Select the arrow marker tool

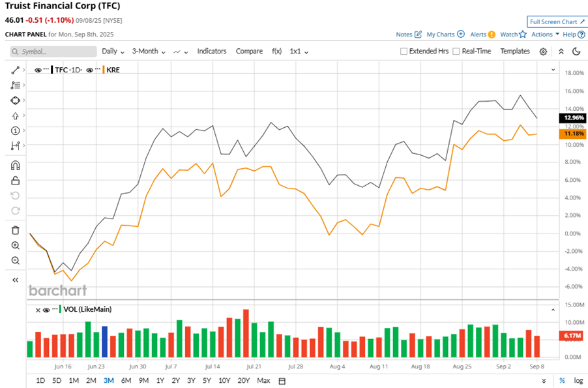click(x=15, y=116)
